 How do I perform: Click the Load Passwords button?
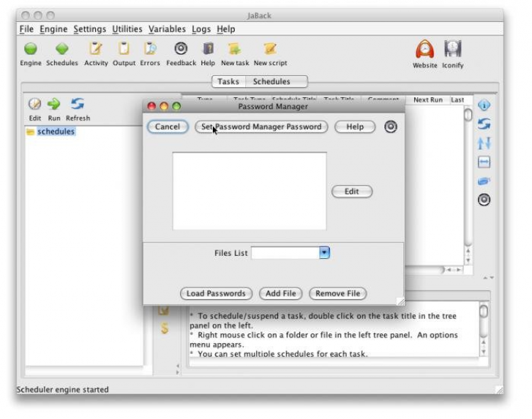(216, 294)
